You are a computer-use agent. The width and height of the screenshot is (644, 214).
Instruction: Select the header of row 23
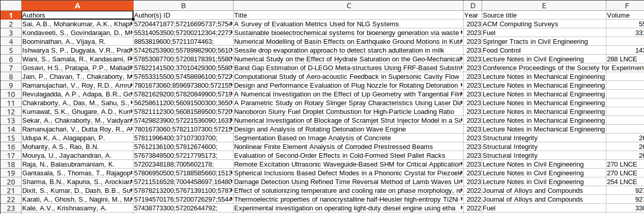tap(10, 208)
